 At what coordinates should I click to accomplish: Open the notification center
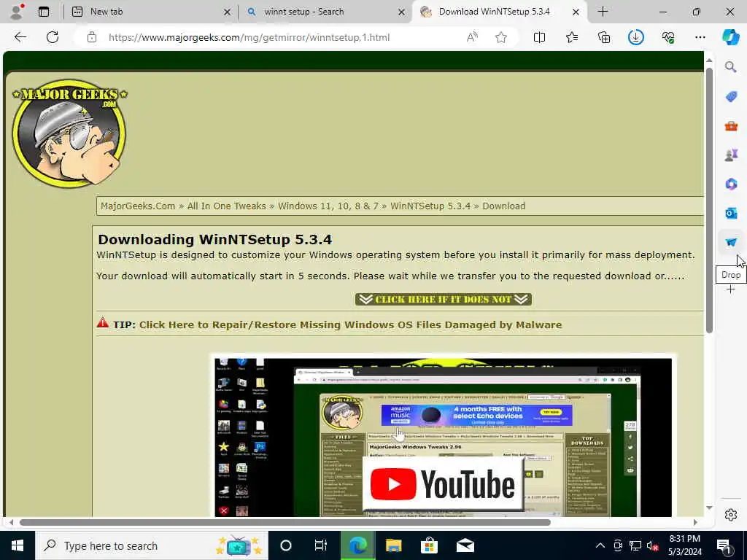click(x=724, y=546)
